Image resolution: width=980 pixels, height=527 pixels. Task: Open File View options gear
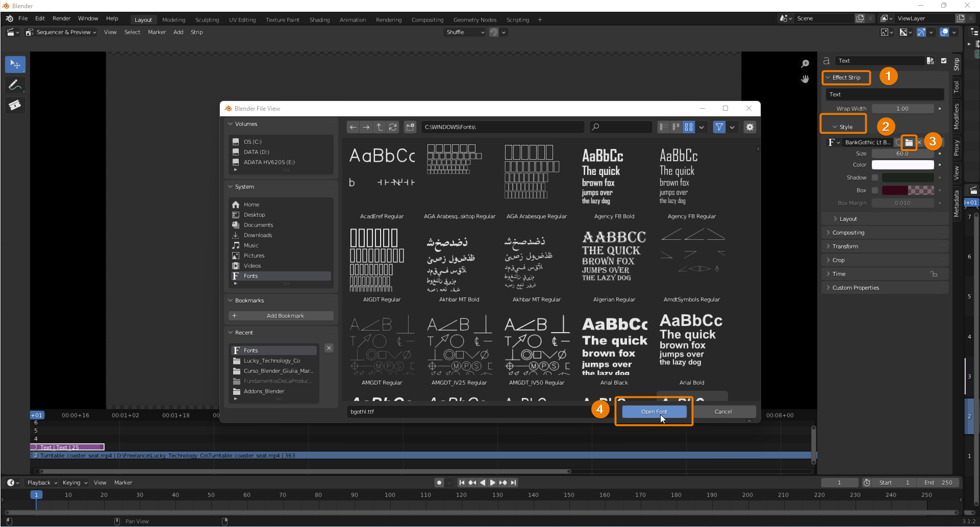(749, 127)
